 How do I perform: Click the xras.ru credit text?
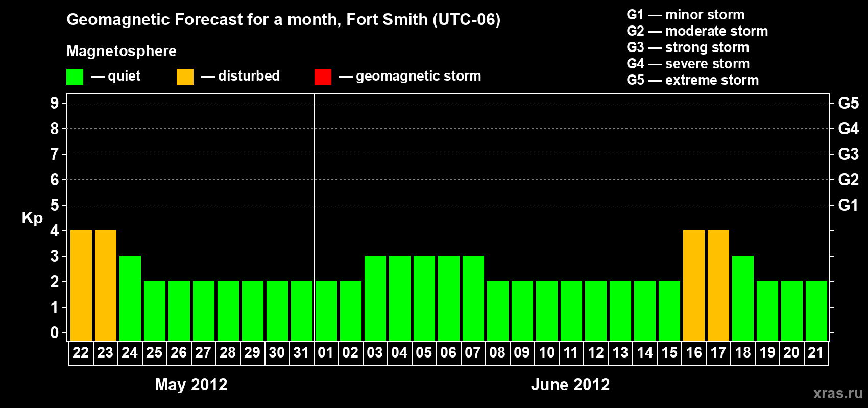[838, 393]
